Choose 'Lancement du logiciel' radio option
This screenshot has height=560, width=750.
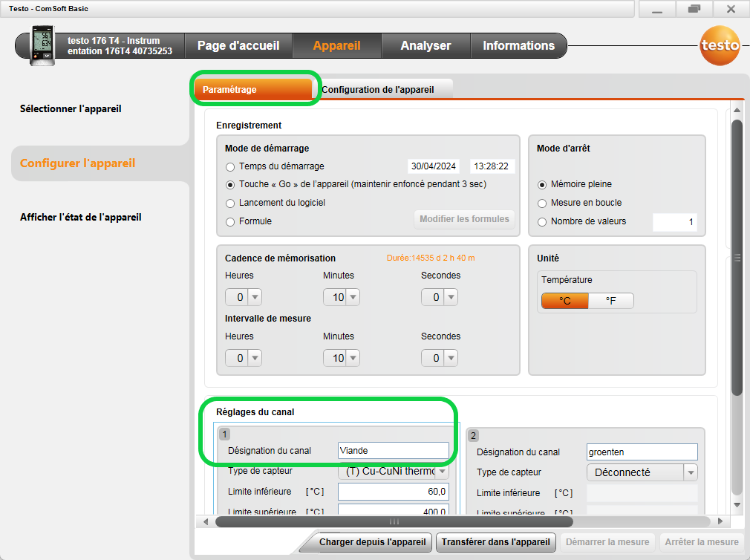230,203
